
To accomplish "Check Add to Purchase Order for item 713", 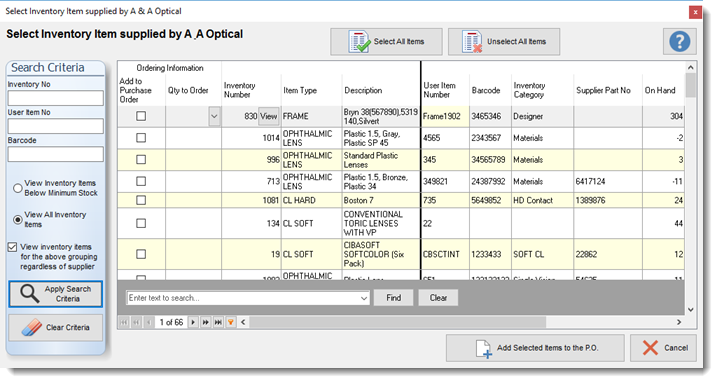I will click(x=141, y=181).
